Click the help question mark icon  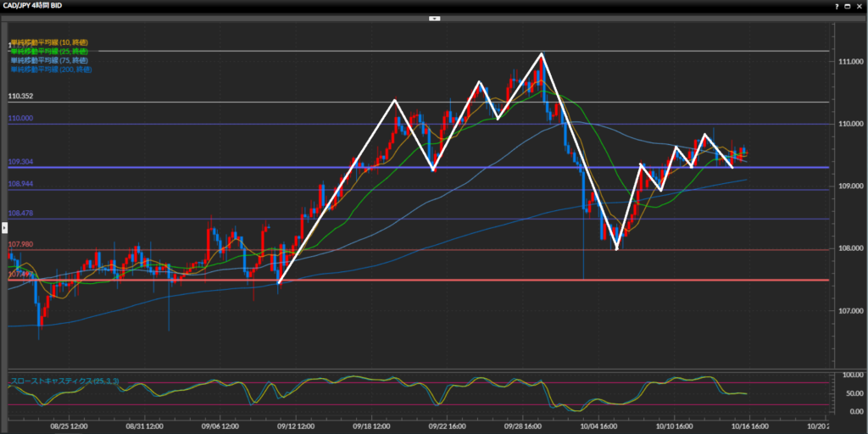click(837, 5)
